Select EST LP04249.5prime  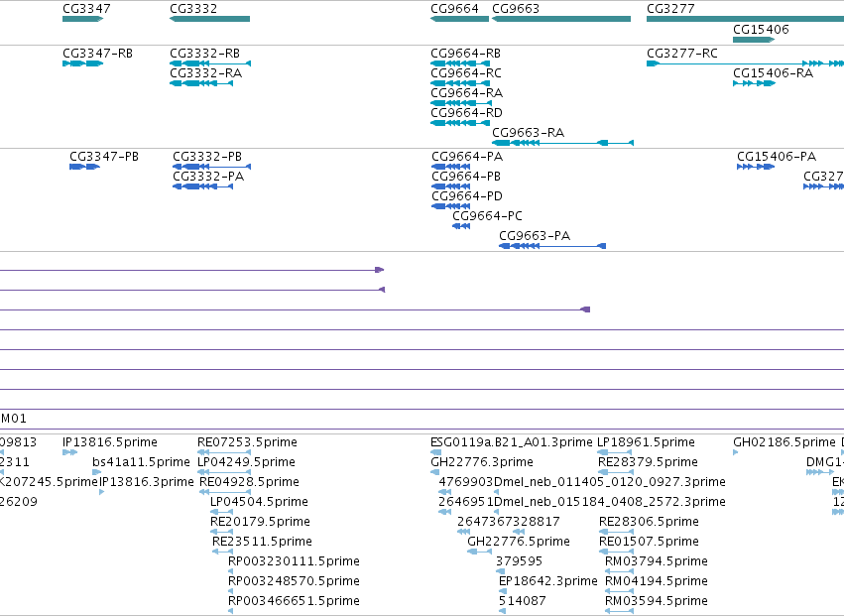(224, 472)
